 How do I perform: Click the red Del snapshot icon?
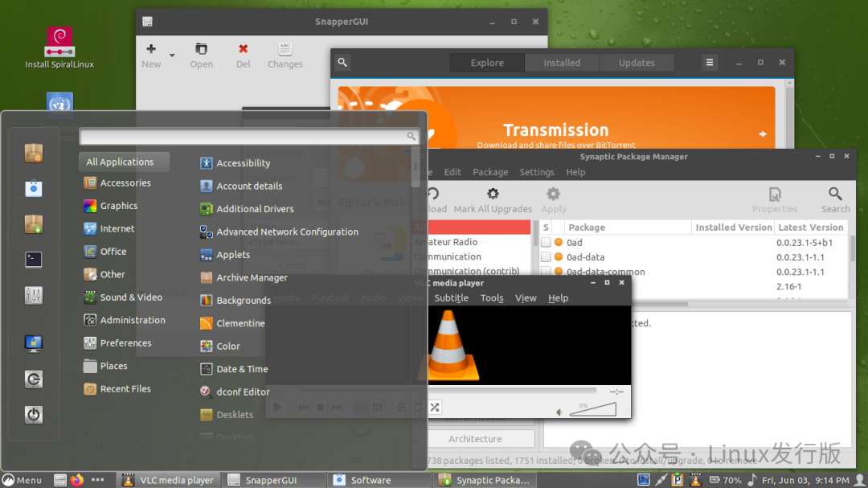coord(243,49)
